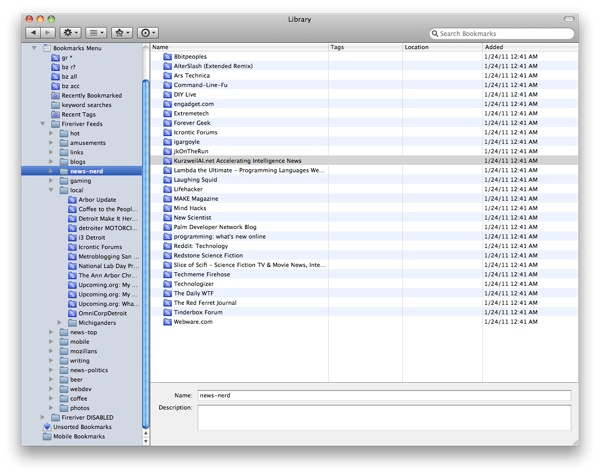Expand the hot folder

51,133
